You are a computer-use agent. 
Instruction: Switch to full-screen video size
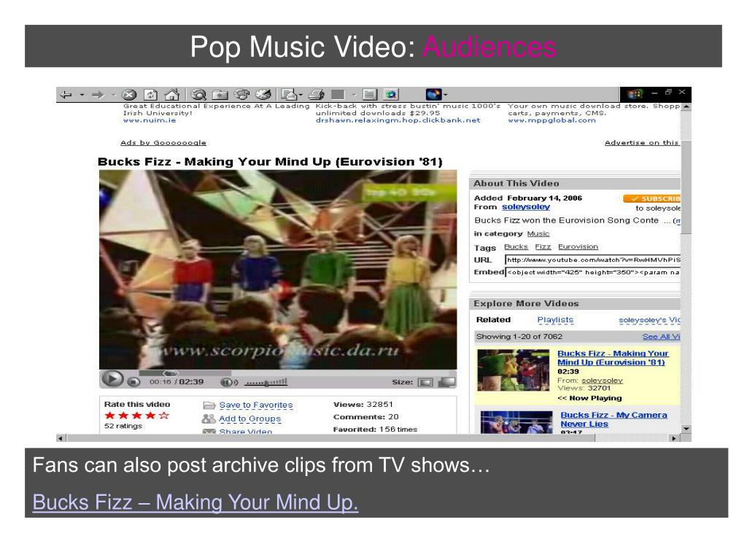click(x=446, y=381)
